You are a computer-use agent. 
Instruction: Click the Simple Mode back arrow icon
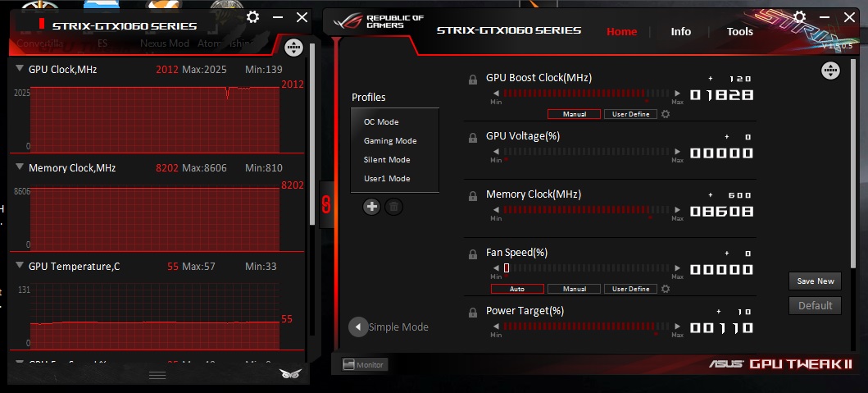pos(358,327)
